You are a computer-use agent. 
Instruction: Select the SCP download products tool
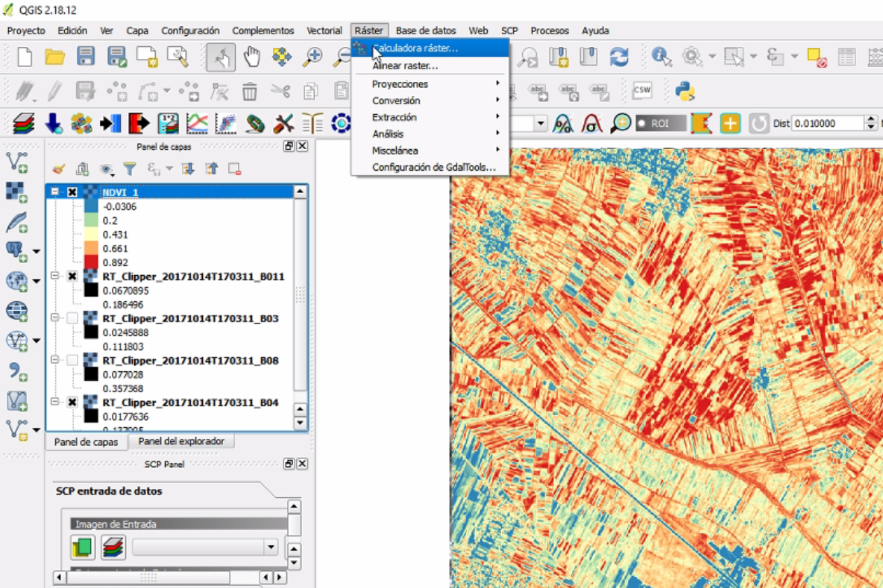coord(51,123)
